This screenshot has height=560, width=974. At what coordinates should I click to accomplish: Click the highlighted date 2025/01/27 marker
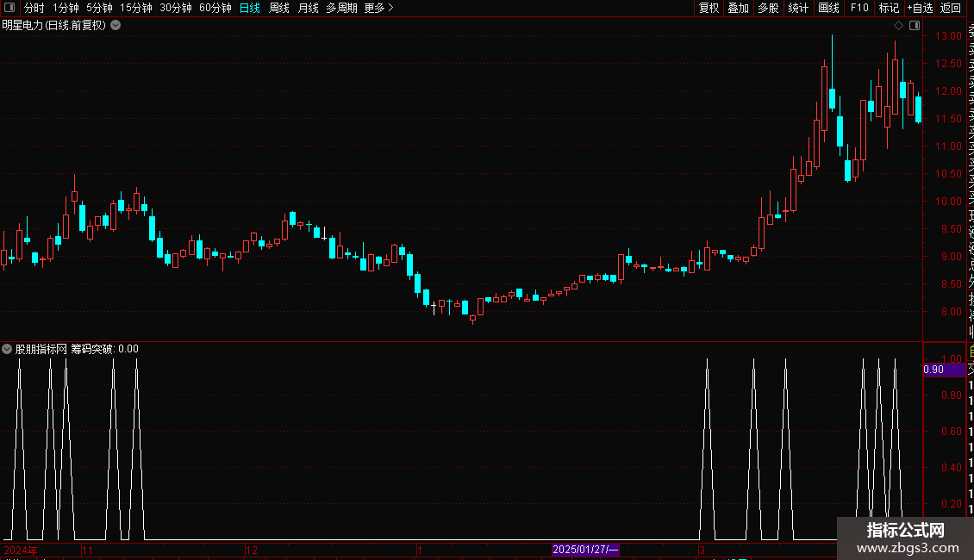click(x=585, y=550)
